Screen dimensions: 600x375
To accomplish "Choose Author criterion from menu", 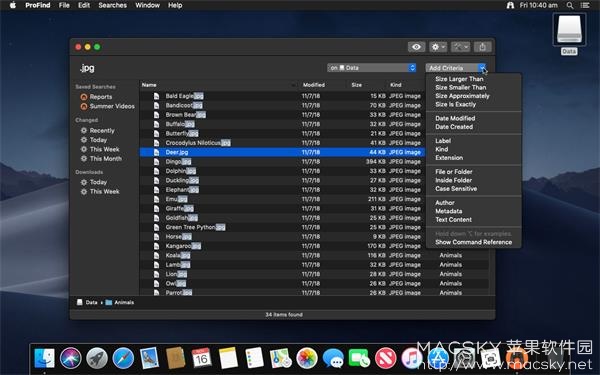I will pos(445,203).
